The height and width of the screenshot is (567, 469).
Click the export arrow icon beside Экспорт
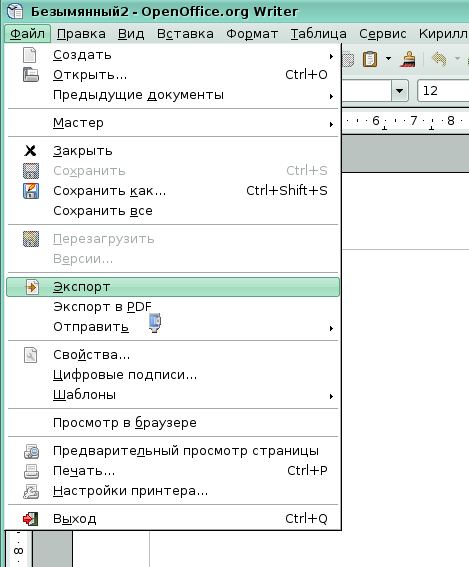pyautogui.click(x=32, y=287)
